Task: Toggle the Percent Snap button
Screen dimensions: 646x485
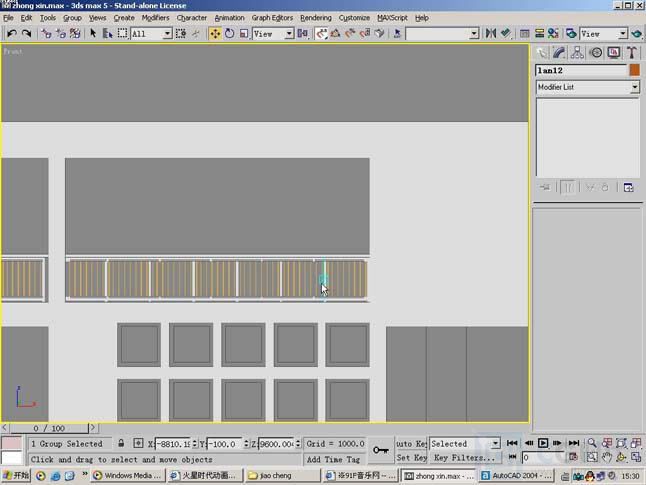Action: tap(350, 33)
